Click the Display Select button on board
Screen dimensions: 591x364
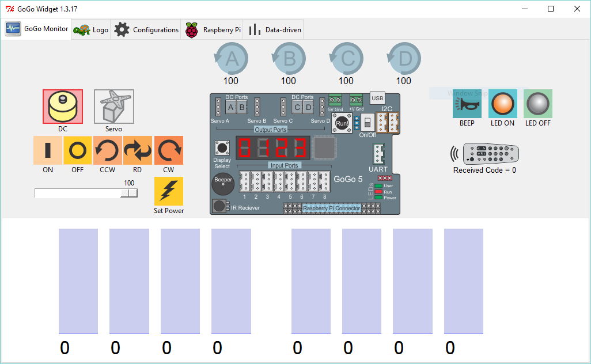coord(222,148)
